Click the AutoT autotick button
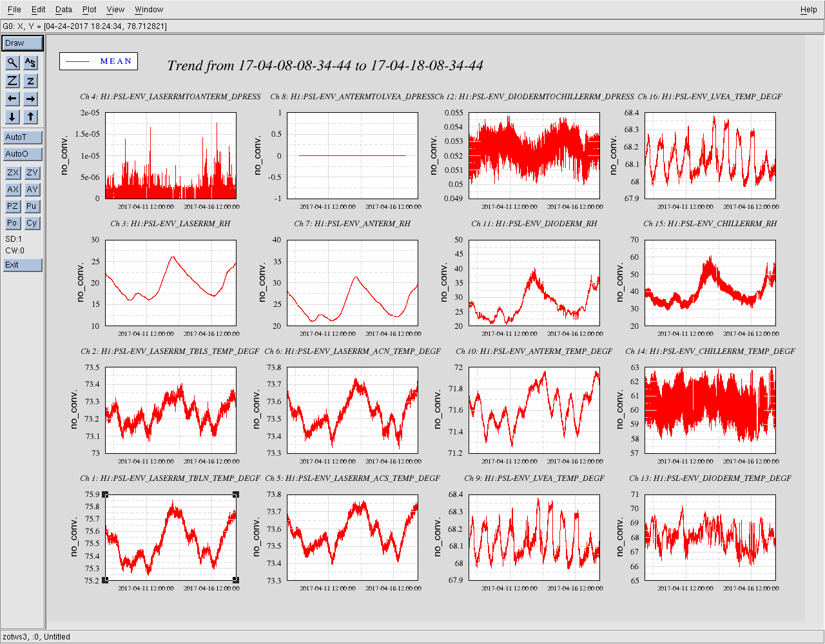 pos(23,137)
